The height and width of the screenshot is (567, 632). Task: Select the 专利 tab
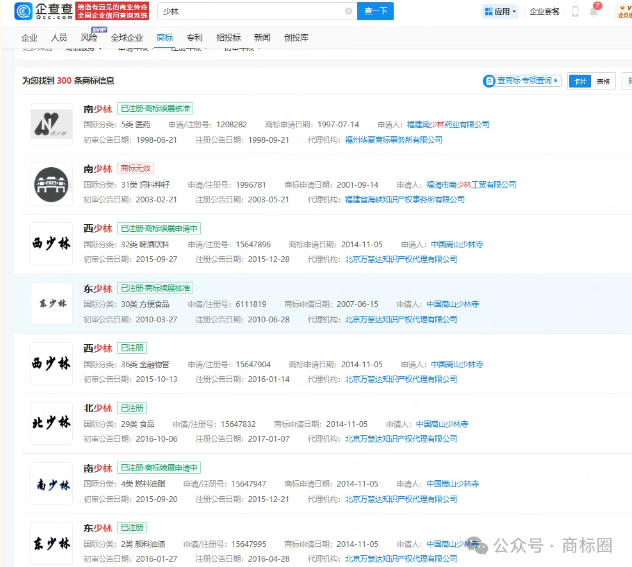pos(193,37)
